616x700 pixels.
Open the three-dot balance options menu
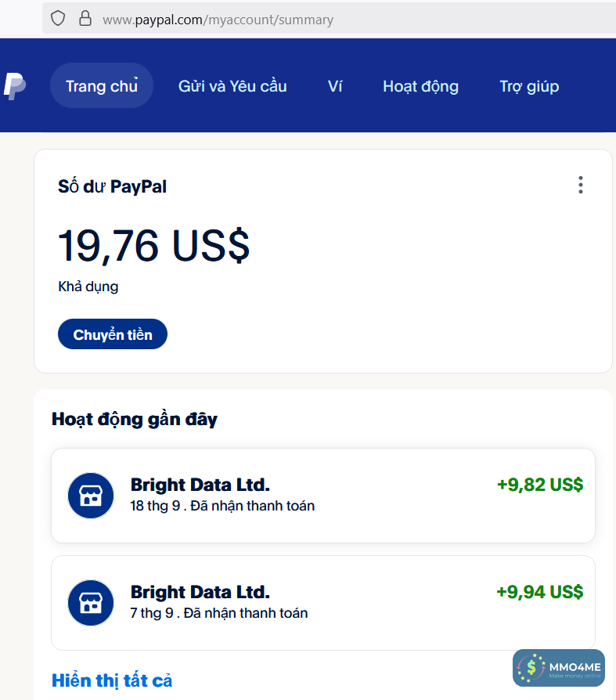(580, 185)
